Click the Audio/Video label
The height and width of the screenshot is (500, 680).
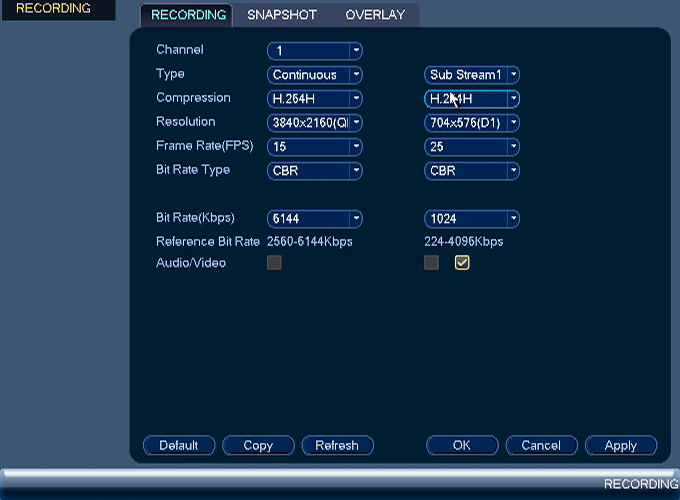191,263
